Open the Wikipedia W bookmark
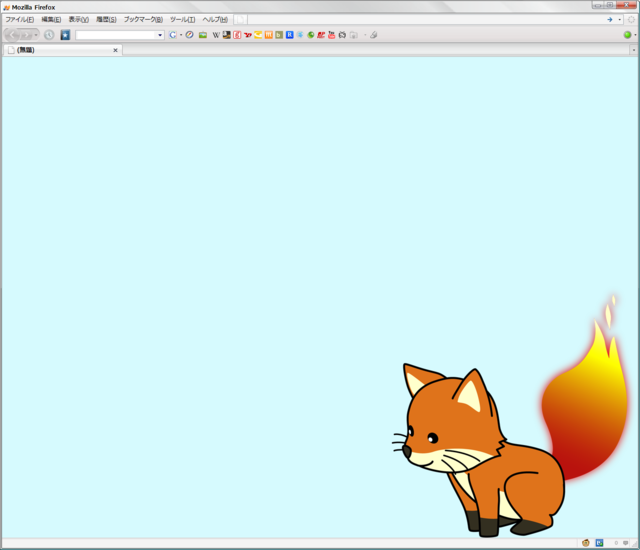Image resolution: width=640 pixels, height=550 pixels. (x=216, y=35)
